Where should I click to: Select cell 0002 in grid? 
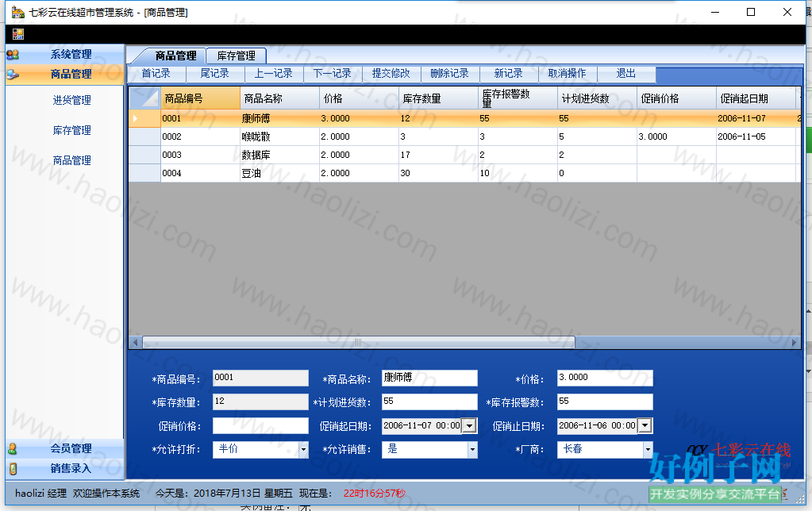pyautogui.click(x=200, y=136)
